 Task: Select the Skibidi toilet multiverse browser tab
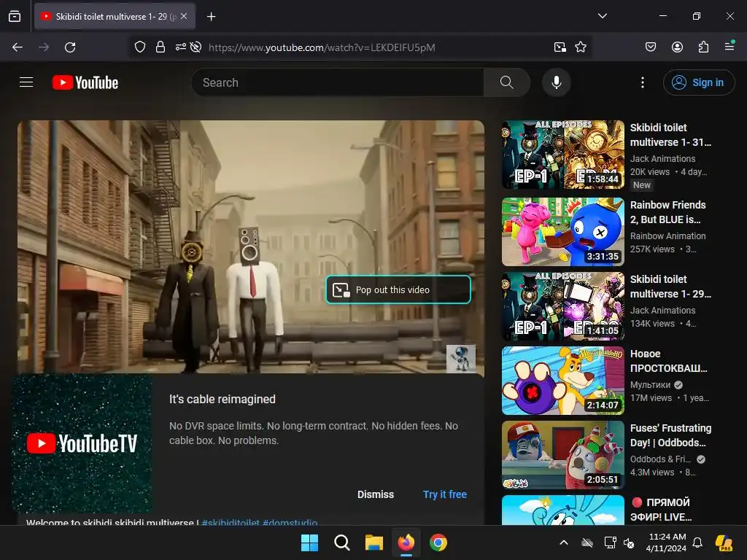[115, 16]
